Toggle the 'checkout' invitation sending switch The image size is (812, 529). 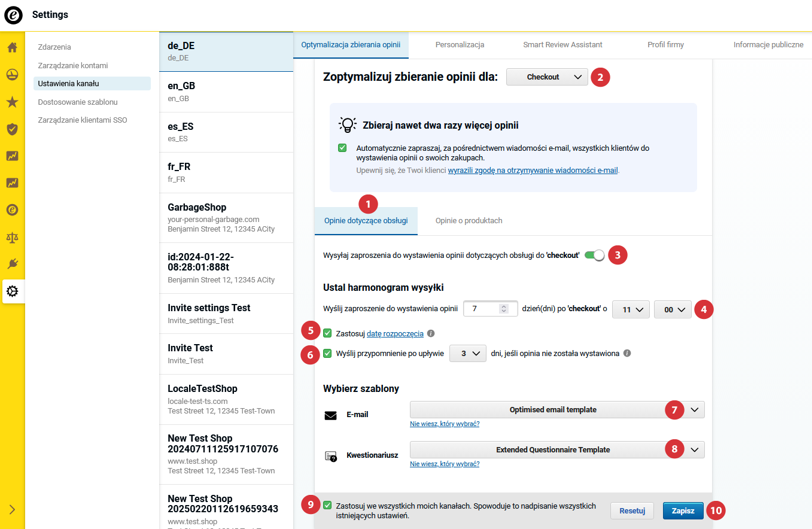(595, 255)
